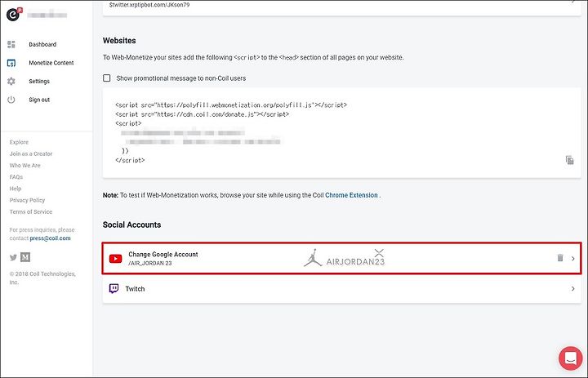The height and width of the screenshot is (378, 588).
Task: Open the Explore link
Action: point(19,142)
